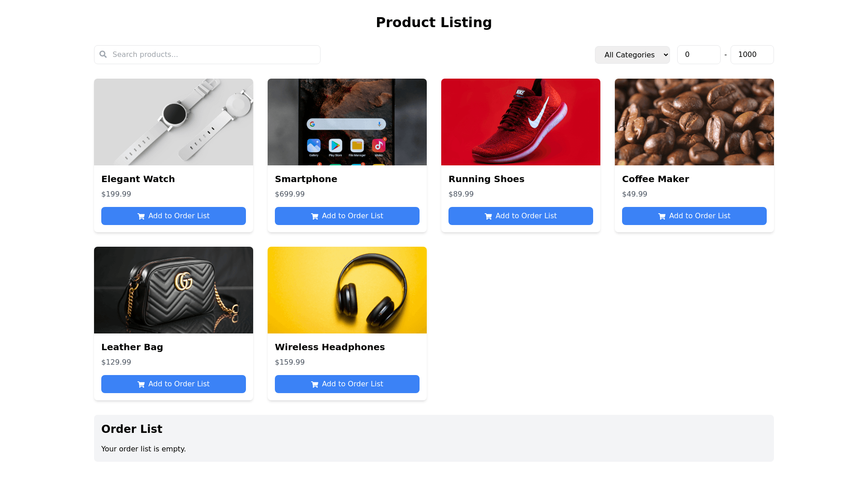868x488 pixels.
Task: Click the coffee beans product image
Action: tap(694, 122)
